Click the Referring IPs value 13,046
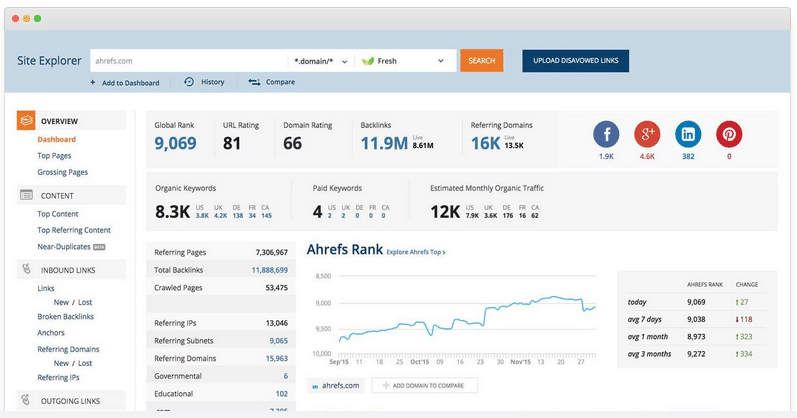The width and height of the screenshot is (797, 418). pos(277,323)
